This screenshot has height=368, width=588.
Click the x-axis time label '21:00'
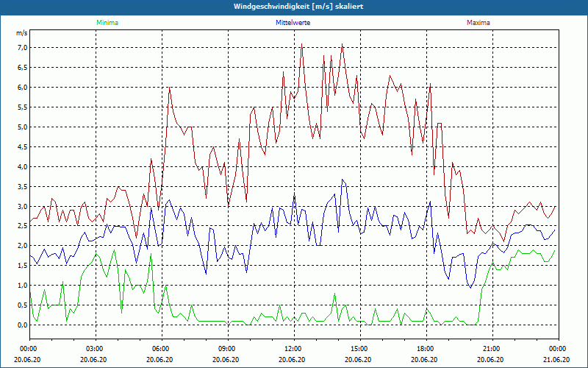click(x=492, y=349)
